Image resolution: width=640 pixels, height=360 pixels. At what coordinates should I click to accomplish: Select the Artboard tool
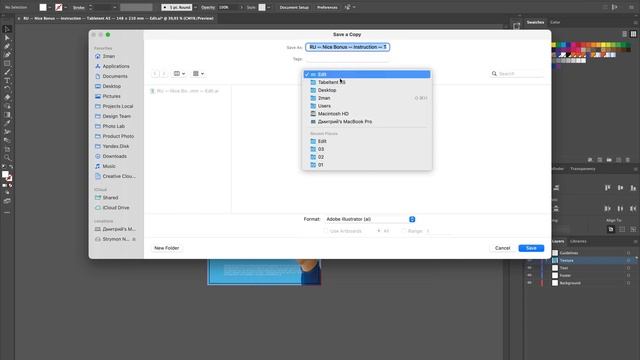(7, 149)
